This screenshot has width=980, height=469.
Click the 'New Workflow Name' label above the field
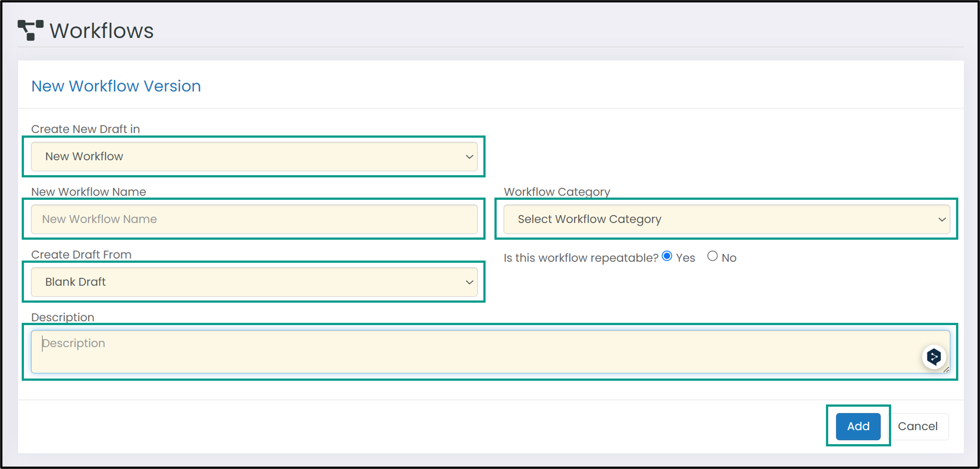[x=89, y=192]
